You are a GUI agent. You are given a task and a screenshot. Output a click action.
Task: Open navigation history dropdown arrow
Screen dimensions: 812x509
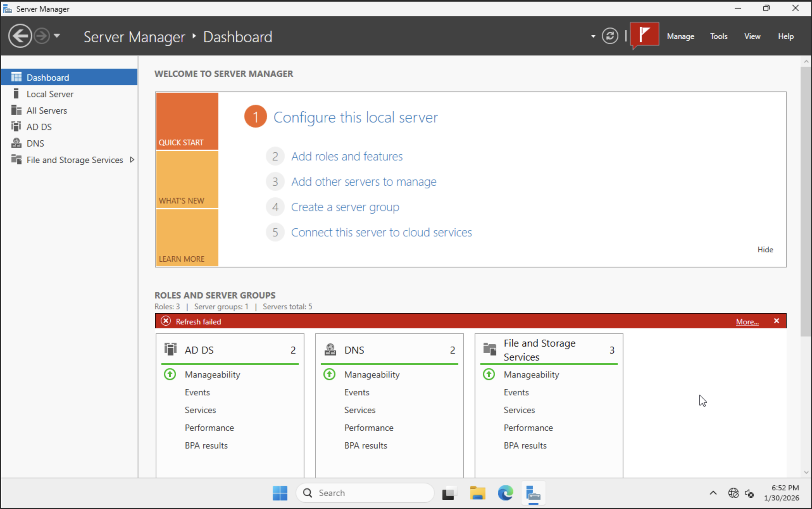tap(57, 36)
